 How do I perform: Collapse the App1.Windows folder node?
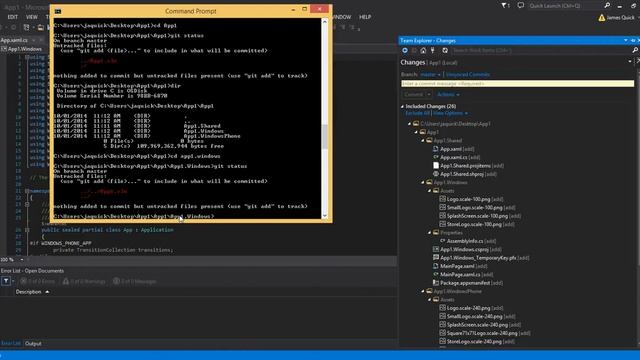[x=423, y=182]
